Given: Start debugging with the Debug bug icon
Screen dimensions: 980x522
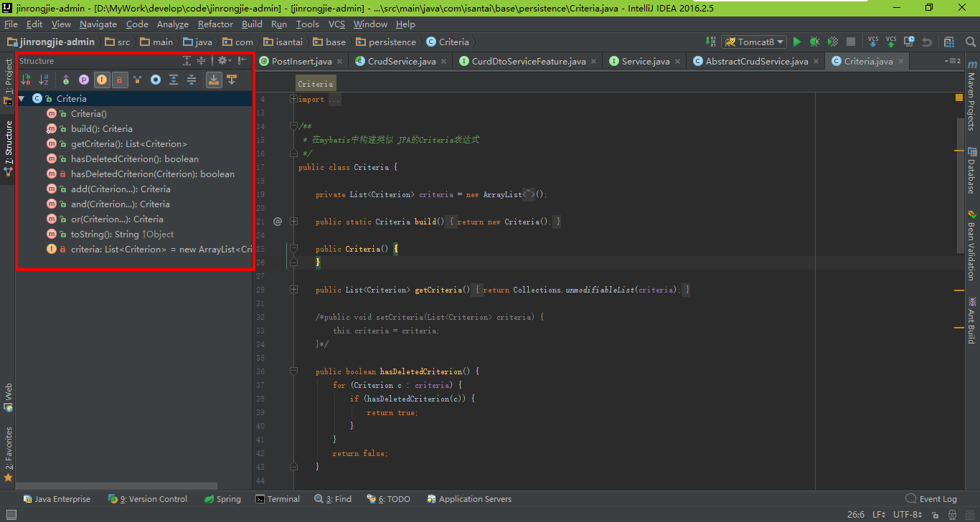Looking at the screenshot, I should [x=814, y=42].
